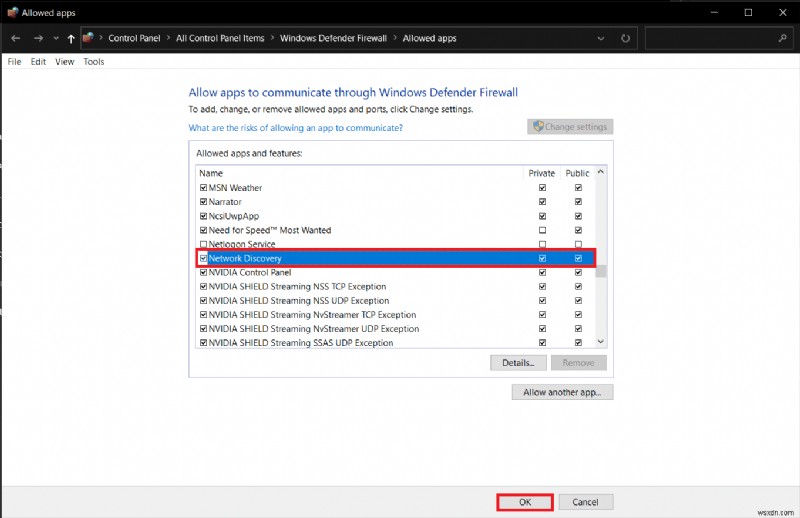Toggle Network Discovery Private checkbox

(x=542, y=258)
